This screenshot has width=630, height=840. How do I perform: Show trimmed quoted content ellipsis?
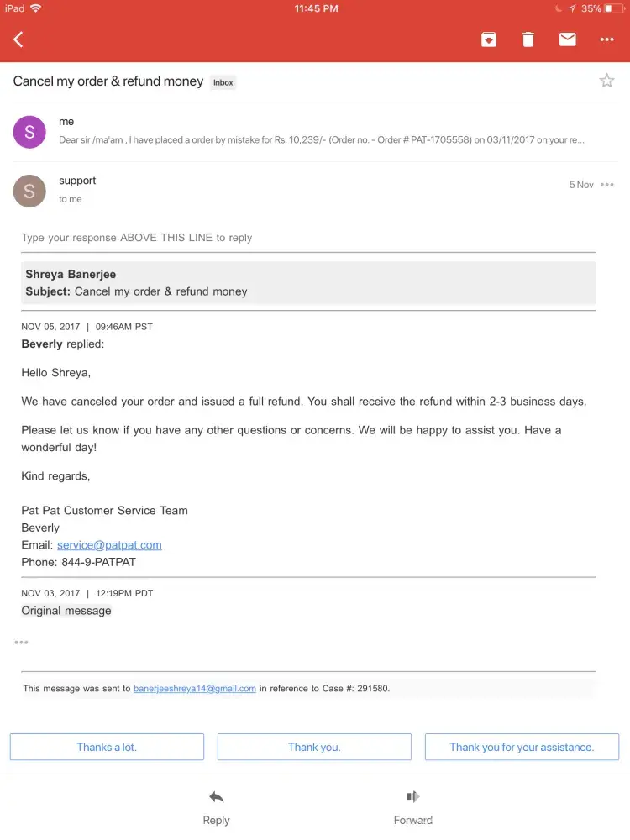(x=21, y=643)
